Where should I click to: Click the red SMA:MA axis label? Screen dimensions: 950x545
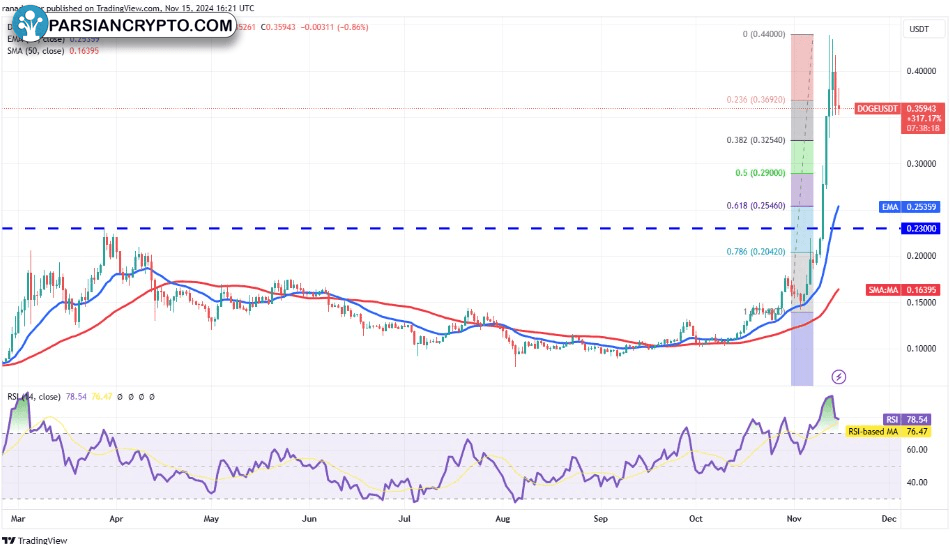(x=883, y=290)
